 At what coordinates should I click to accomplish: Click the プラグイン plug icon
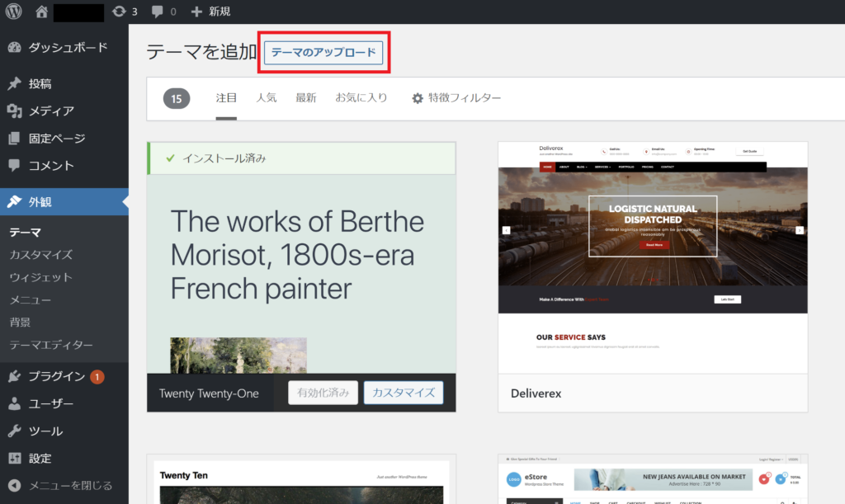point(15,376)
